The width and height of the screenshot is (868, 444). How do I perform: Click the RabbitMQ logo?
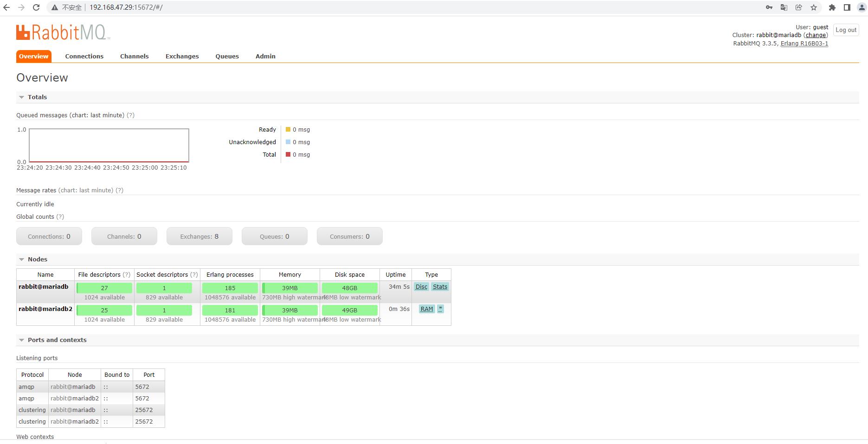pyautogui.click(x=63, y=32)
